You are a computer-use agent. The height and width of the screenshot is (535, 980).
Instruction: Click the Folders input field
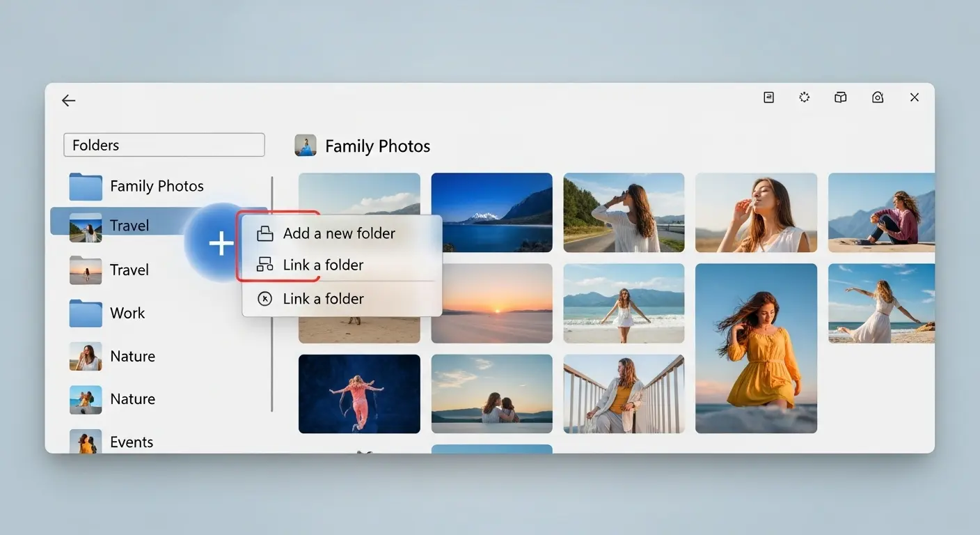click(x=164, y=145)
